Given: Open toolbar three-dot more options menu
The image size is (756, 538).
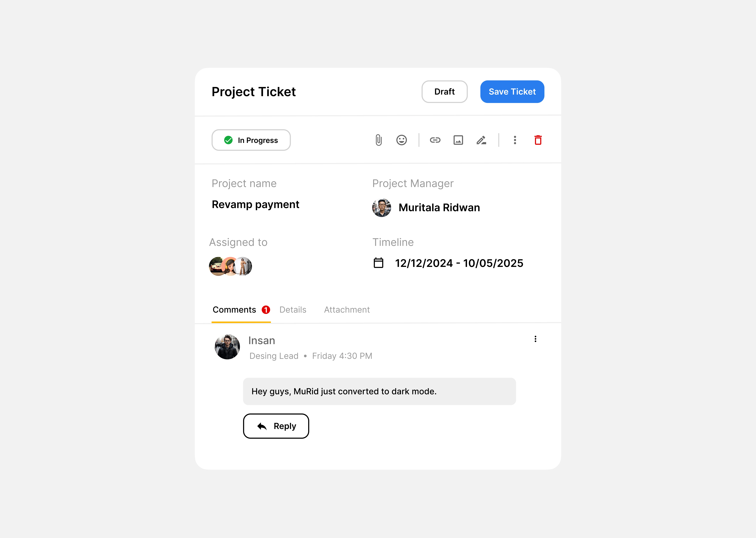Looking at the screenshot, I should click(x=515, y=140).
